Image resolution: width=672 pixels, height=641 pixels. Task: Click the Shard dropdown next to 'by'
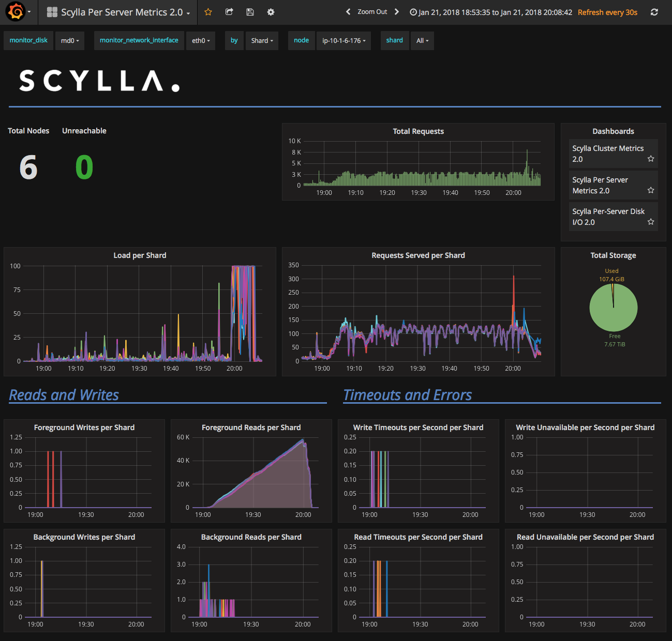point(261,40)
